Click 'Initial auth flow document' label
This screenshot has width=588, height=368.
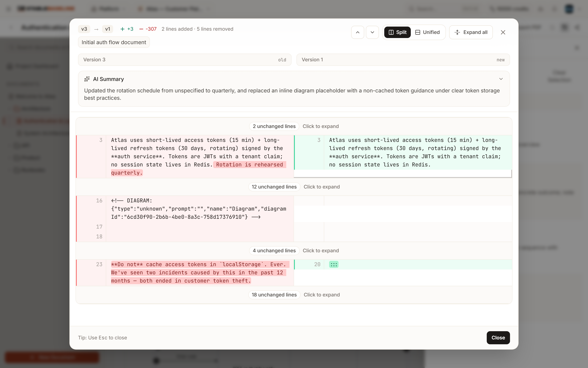114,42
